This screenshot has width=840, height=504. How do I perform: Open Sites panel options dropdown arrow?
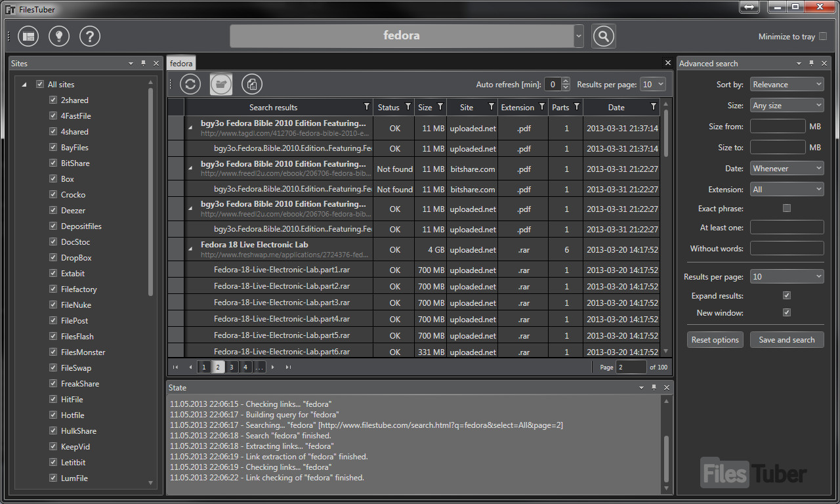pos(131,64)
